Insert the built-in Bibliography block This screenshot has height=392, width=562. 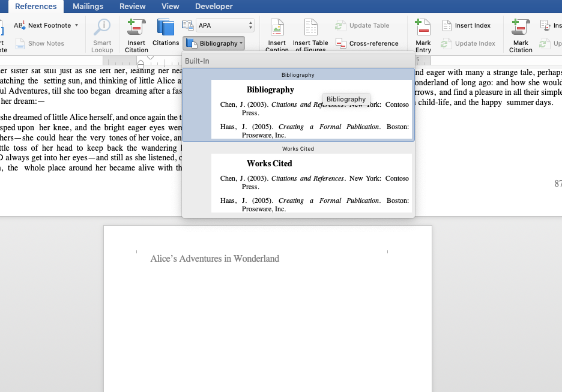[x=297, y=108]
